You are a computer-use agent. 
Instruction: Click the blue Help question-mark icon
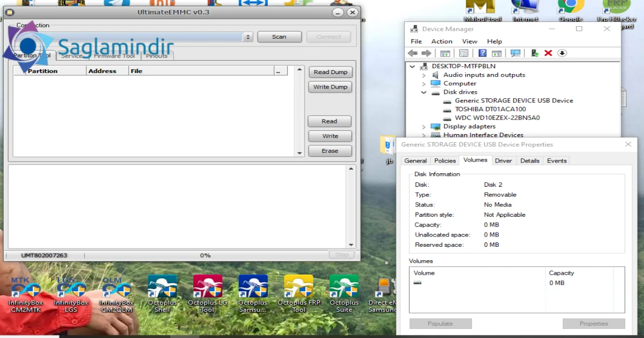(482, 53)
